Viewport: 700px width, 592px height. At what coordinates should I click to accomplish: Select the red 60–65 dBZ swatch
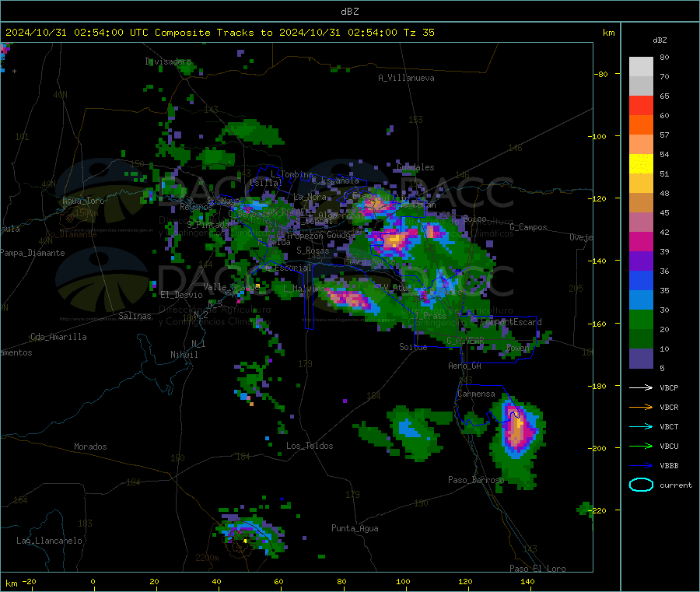[x=641, y=105]
